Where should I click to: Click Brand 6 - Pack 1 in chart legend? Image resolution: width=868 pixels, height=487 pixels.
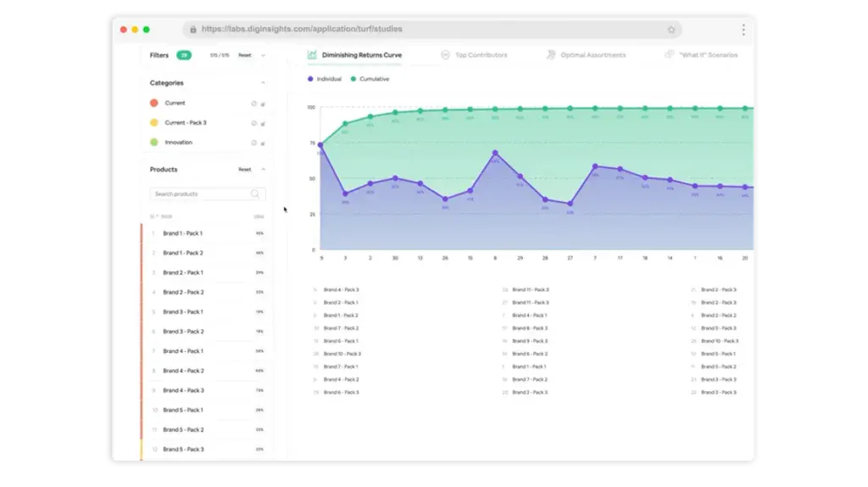click(341, 341)
